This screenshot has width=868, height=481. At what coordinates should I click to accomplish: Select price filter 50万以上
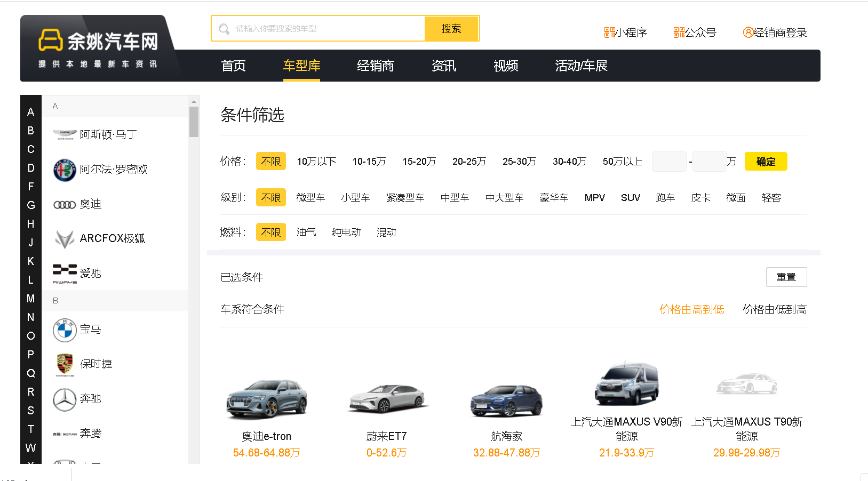click(623, 161)
